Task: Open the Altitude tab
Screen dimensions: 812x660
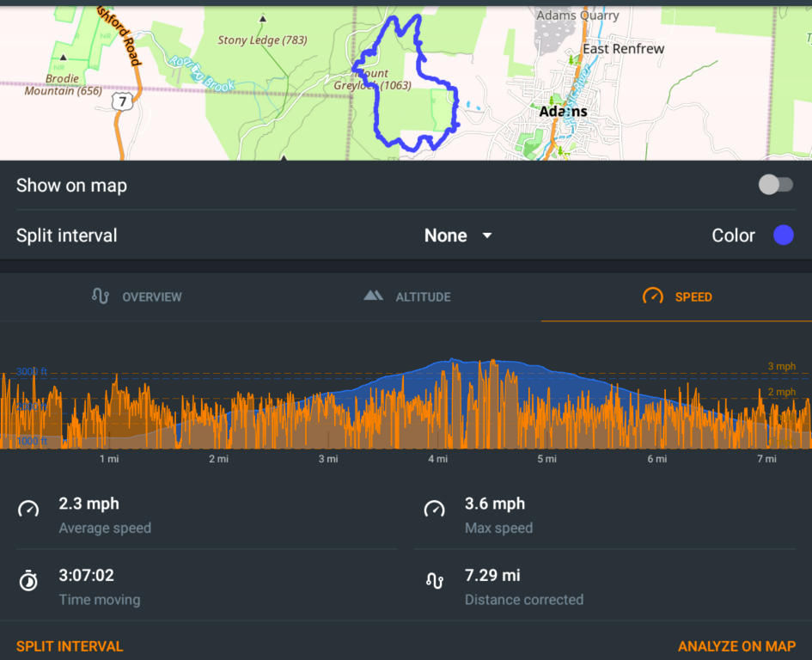Action: pyautogui.click(x=406, y=296)
